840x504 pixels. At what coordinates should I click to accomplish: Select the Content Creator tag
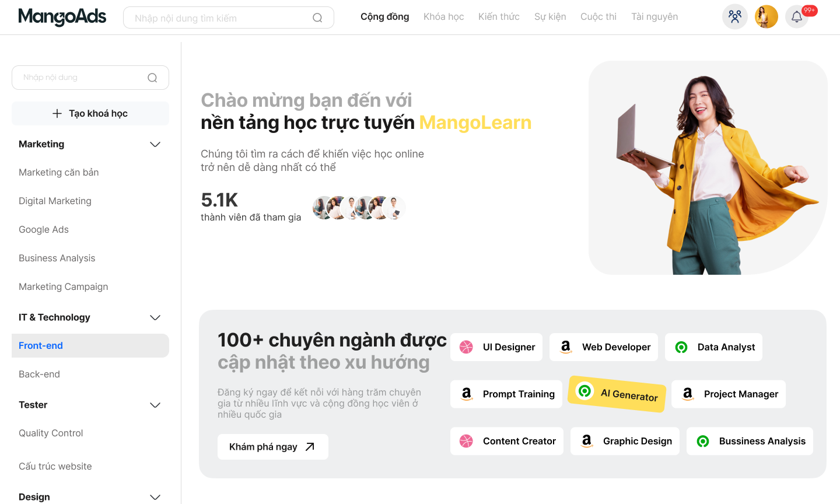pos(507,441)
